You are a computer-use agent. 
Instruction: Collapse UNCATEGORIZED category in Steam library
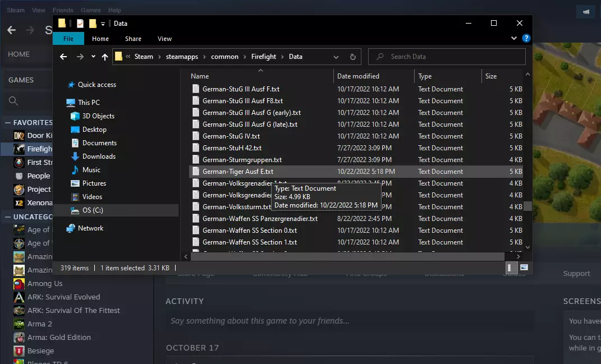(8, 217)
